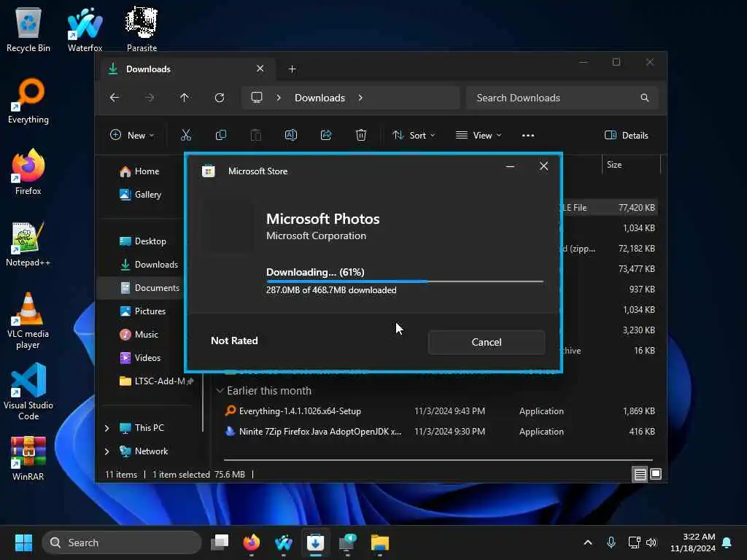Close the Microsoft Store dialog
The image size is (747, 560).
tap(543, 166)
